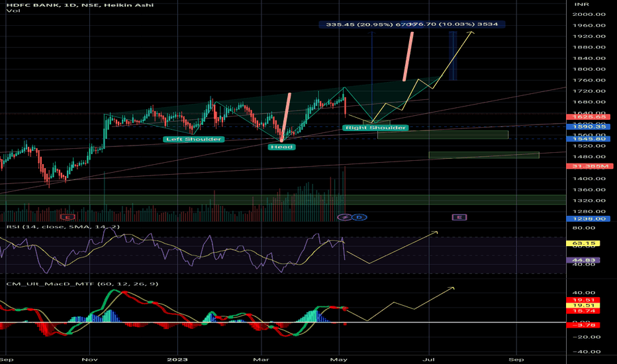This screenshot has height=364, width=617.
Task: Open the CM_Ult_MacD_MTF indicator legend
Action: 82,284
